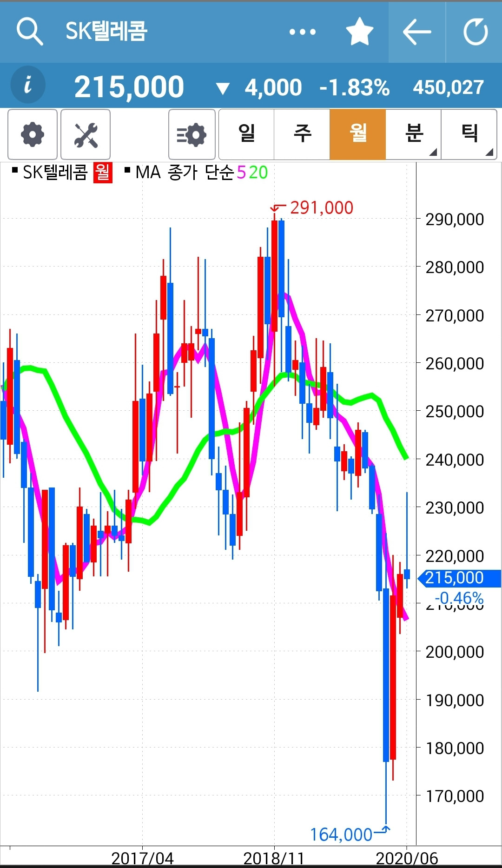Tap the -0.46% axis label
Image resolution: width=502 pixels, height=868 pixels.
point(459,598)
